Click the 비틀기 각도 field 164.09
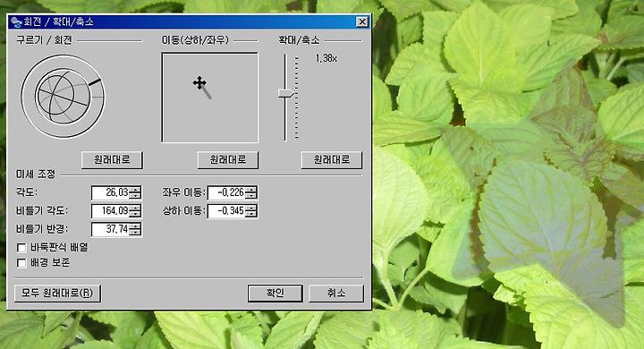Viewport: 644px width, 349px height. coord(111,211)
